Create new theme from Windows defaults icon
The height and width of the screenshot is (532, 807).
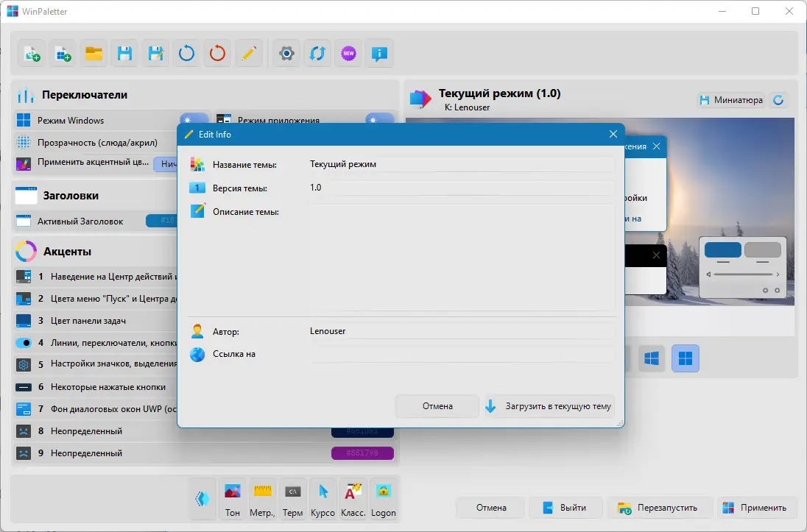click(63, 54)
